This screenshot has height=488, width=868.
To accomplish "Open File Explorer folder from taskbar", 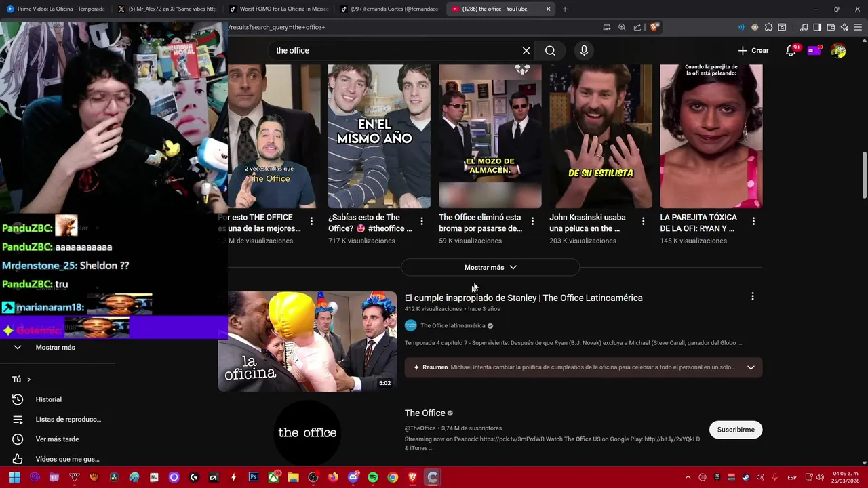I will tap(293, 477).
